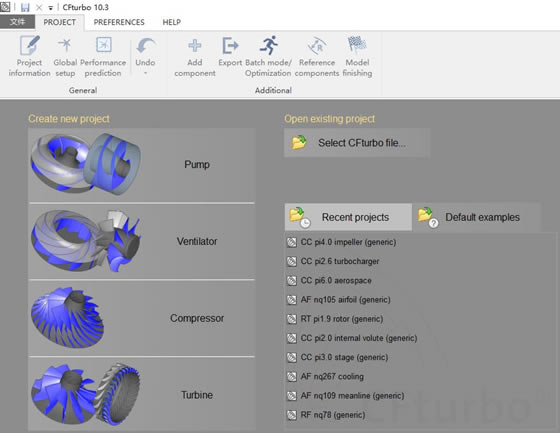Screen dimensions: 560x433
Task: Click Select CFturbo file button
Action: coord(357,143)
